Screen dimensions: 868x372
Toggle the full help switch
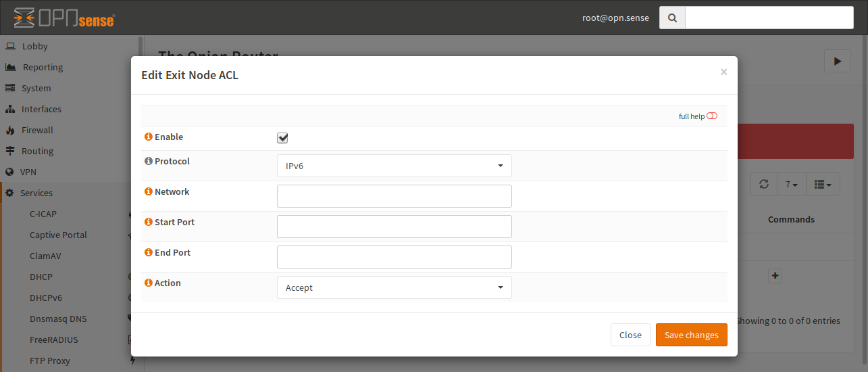coord(712,116)
